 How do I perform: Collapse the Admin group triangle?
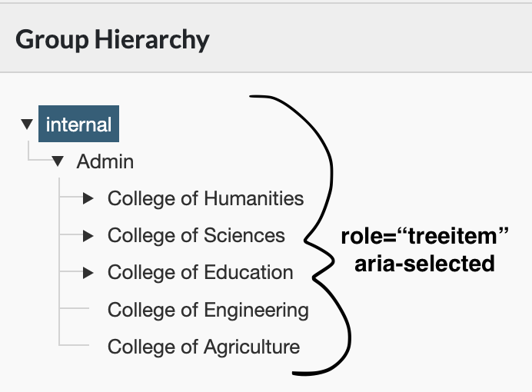point(58,161)
